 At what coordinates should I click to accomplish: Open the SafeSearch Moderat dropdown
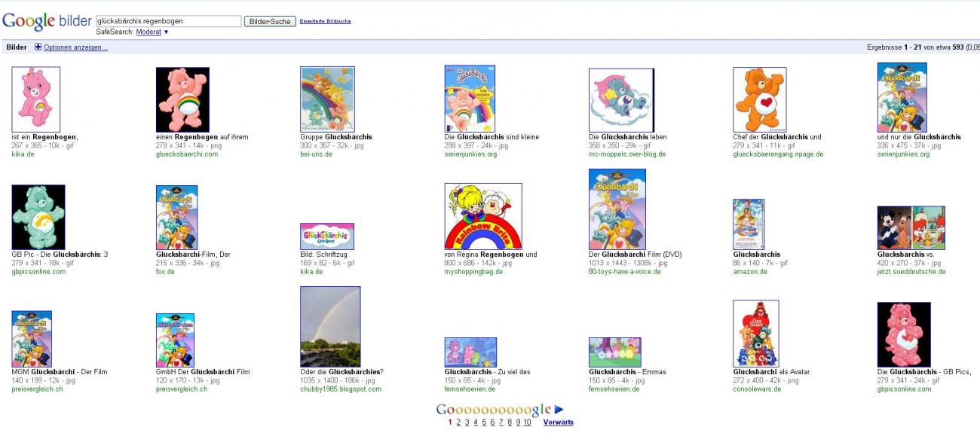pos(152,32)
